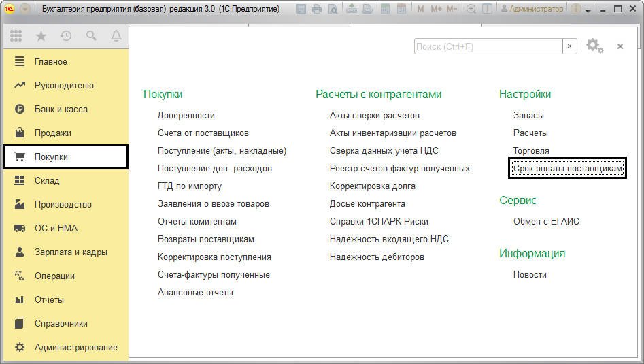Click the calculator icon in title bar
Screen dimensions: 644x364
386,10
